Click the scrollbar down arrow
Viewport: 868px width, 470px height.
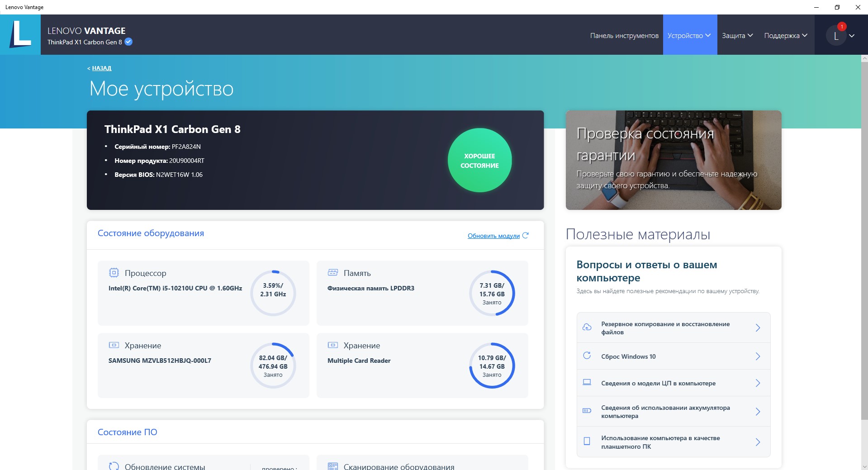[x=864, y=466]
